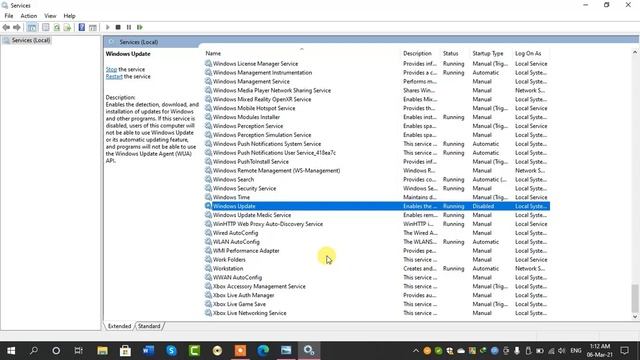Click the taskbar Search magnifier icon
The image size is (640, 360).
34,351
